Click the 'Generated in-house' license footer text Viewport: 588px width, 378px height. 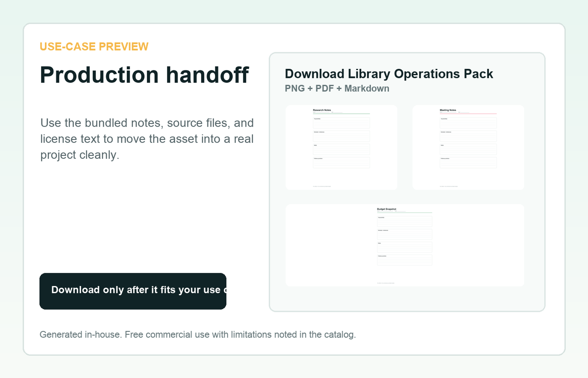point(198,335)
